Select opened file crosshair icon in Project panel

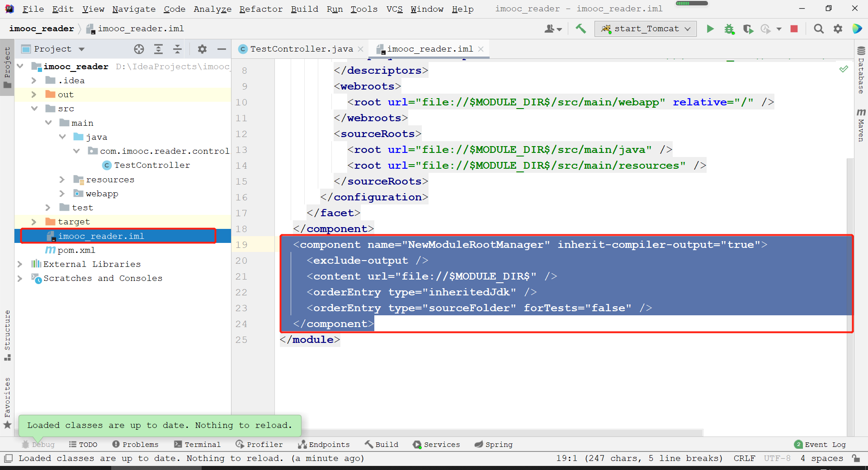coord(139,49)
